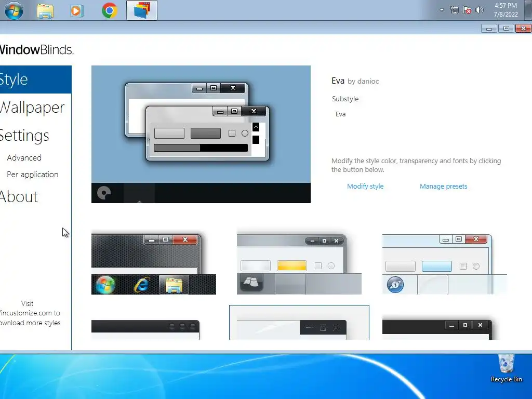Select the dark titlebar style with round buttons
The image size is (532, 399).
(145, 329)
